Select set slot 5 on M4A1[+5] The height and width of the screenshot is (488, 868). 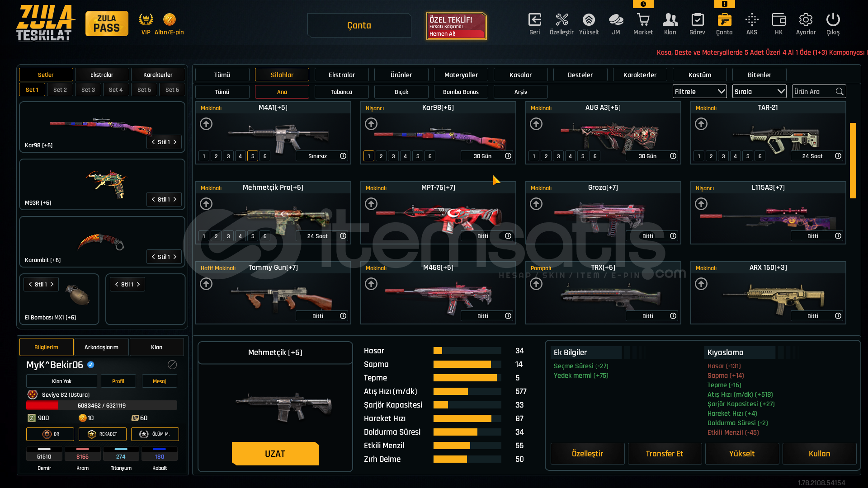(253, 156)
